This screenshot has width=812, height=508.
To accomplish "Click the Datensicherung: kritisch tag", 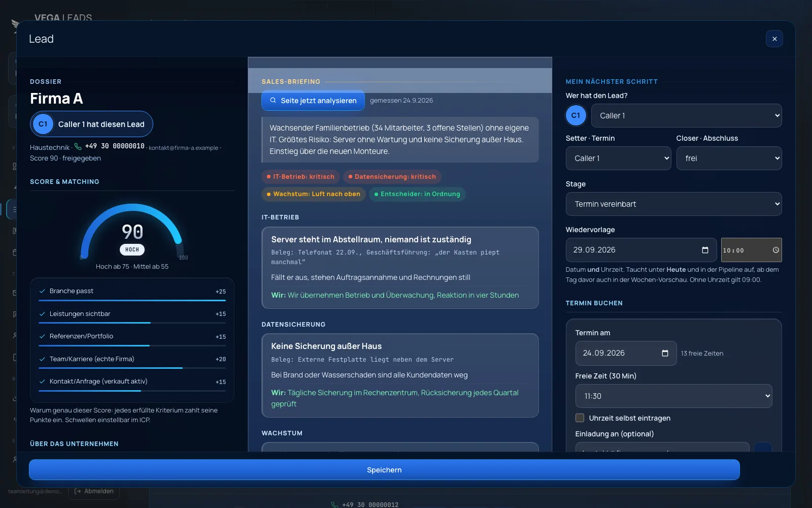I will 392,177.
